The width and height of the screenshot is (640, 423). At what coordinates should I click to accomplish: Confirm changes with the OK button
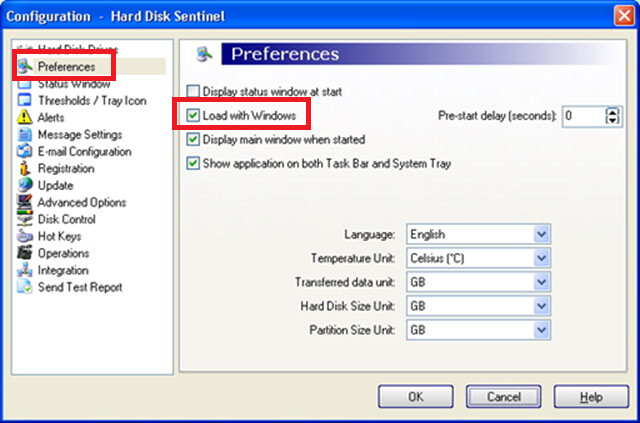(416, 396)
